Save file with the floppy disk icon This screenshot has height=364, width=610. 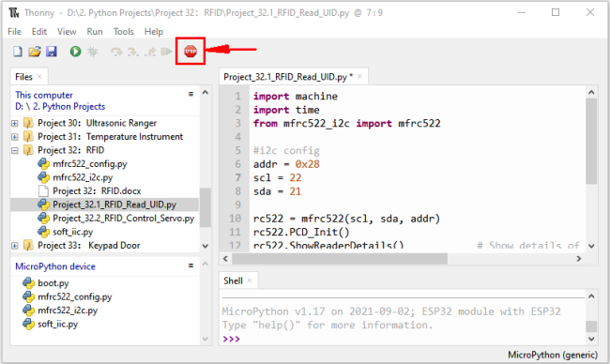52,52
